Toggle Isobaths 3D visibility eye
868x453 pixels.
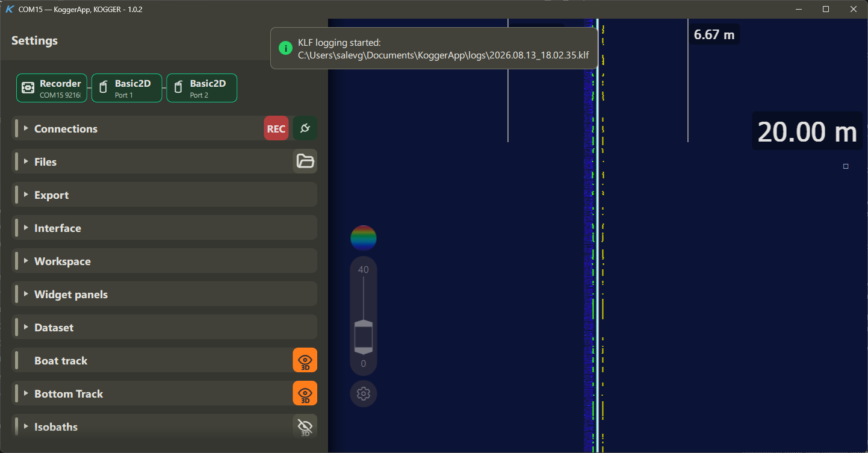305,426
